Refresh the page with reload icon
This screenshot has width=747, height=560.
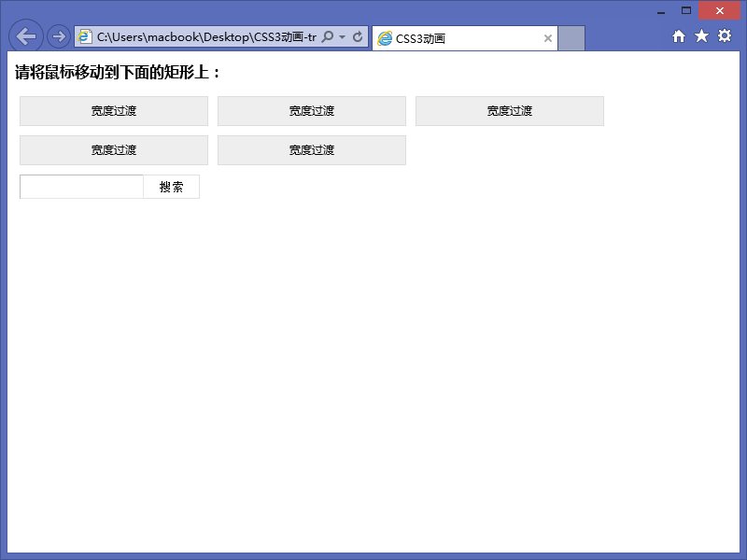coord(358,36)
